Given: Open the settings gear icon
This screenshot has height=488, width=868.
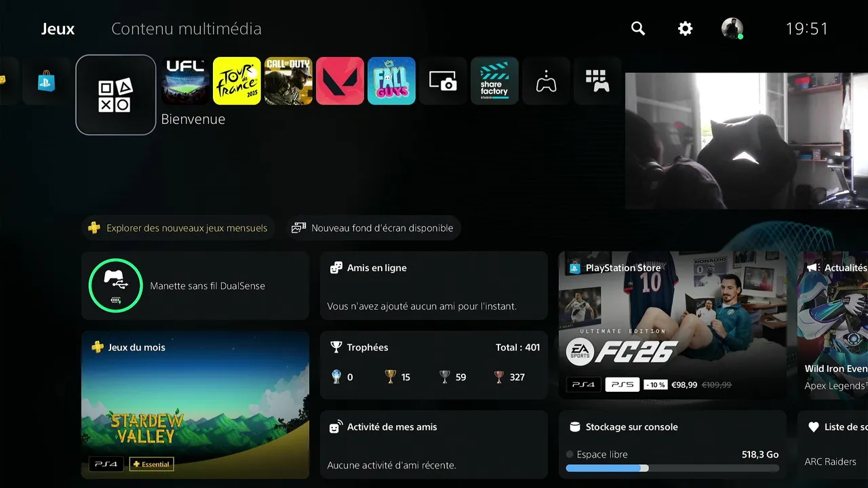Looking at the screenshot, I should pos(686,28).
